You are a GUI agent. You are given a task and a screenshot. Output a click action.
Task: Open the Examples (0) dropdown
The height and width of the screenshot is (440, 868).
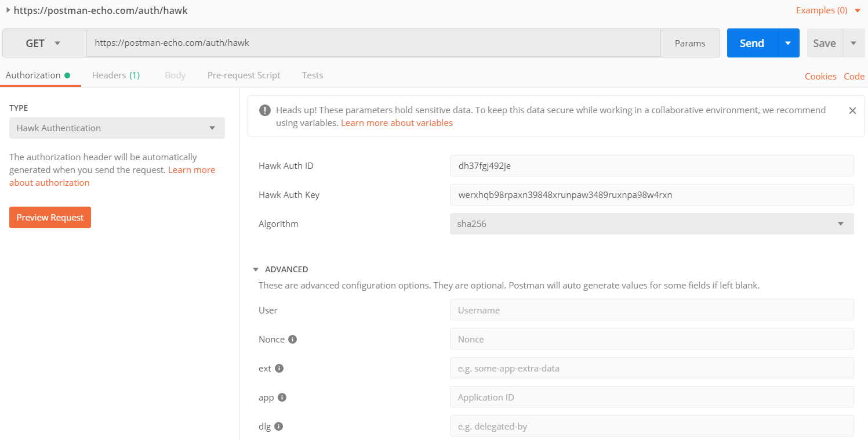pos(828,10)
